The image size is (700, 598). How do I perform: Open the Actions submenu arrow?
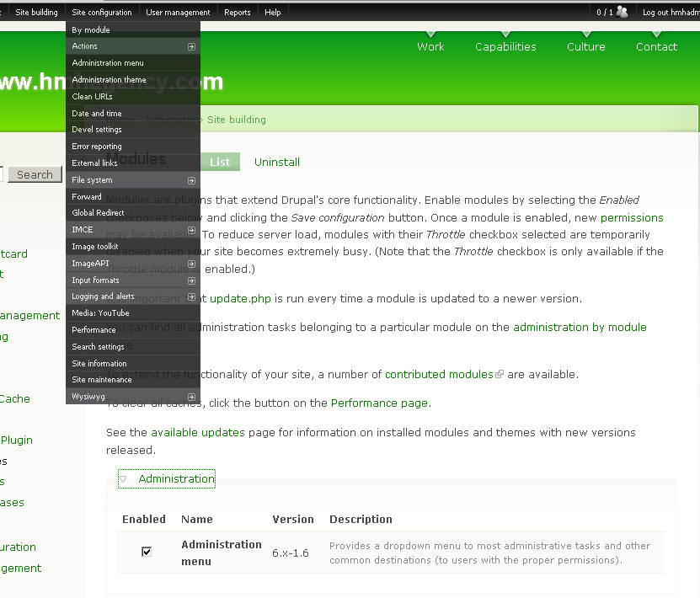point(193,45)
